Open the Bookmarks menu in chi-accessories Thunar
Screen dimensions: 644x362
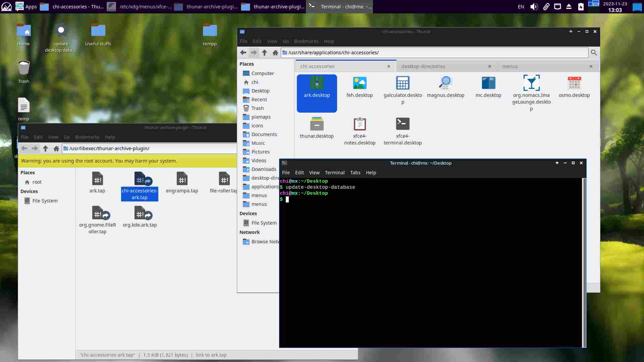306,41
